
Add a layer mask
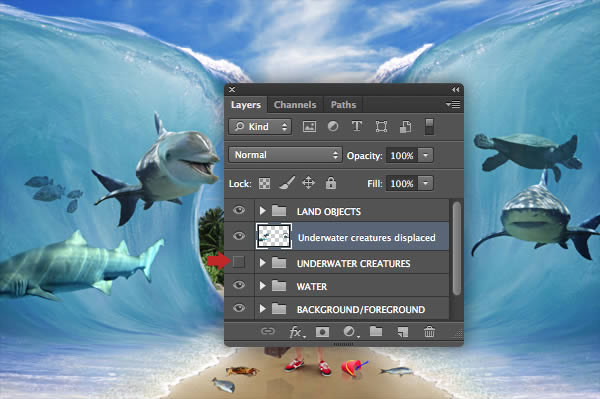(322, 332)
